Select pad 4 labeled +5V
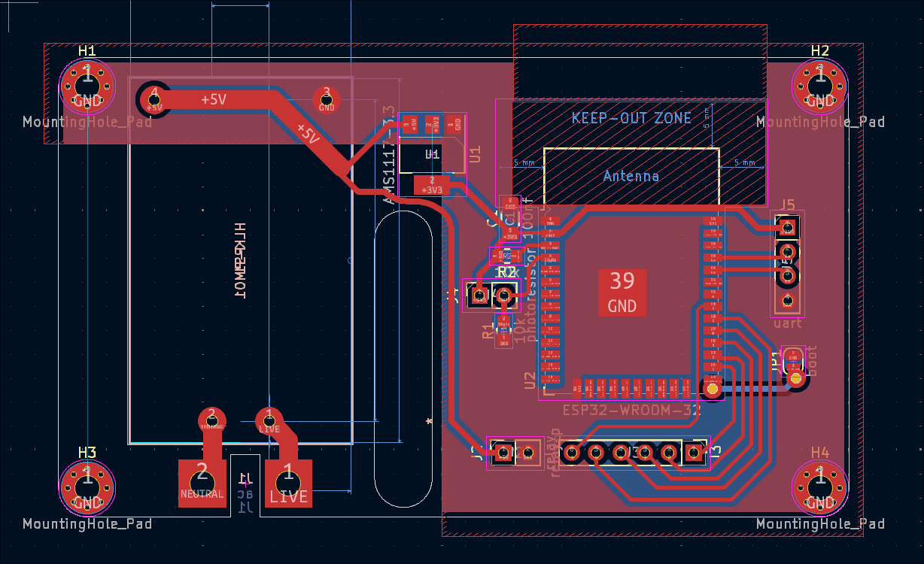 (154, 99)
